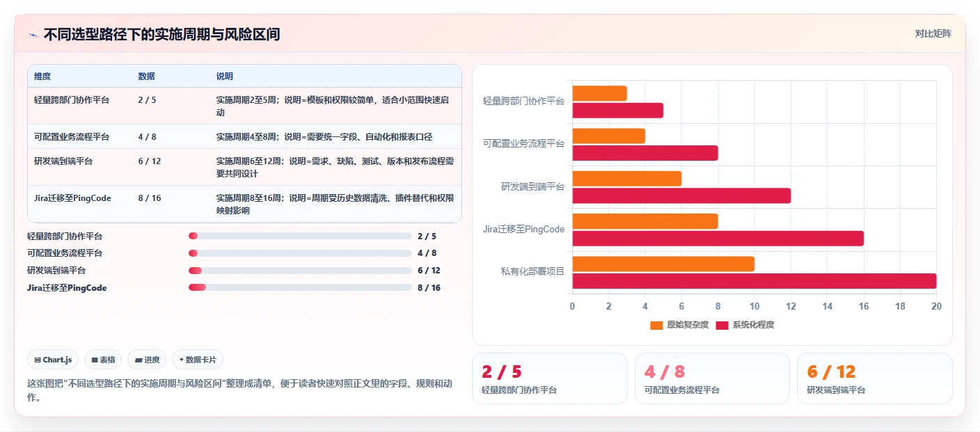Click progress value 8 / 16 label

(429, 287)
